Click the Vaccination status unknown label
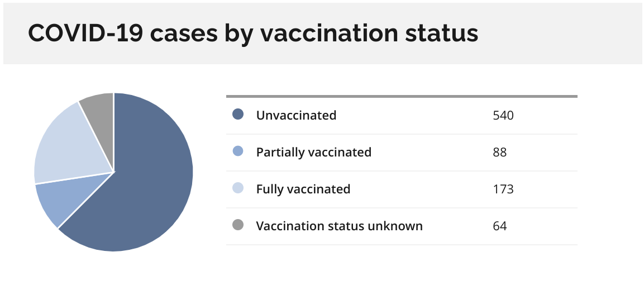Image resolution: width=644 pixels, height=299 pixels. 339,226
